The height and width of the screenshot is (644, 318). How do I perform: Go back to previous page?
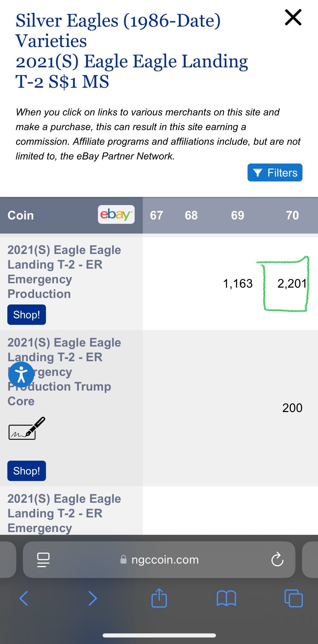point(24,598)
